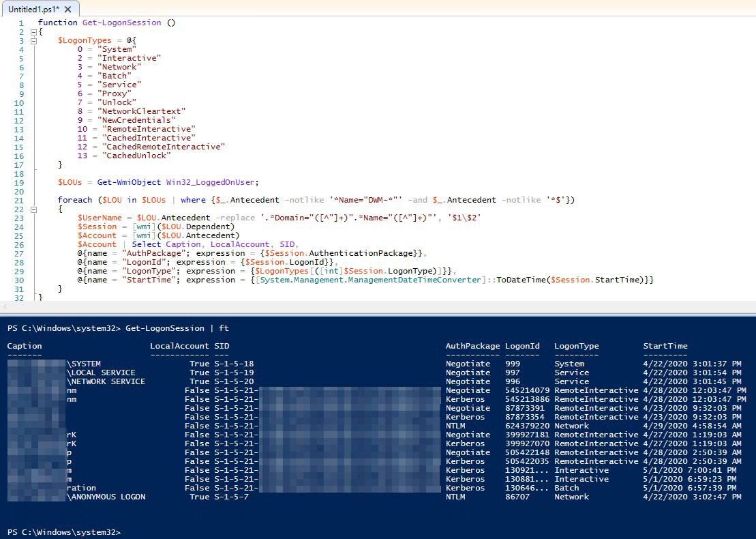Click the "NetworkCleartext" string on line 11
Screen dimensions: 756x539
(141, 111)
